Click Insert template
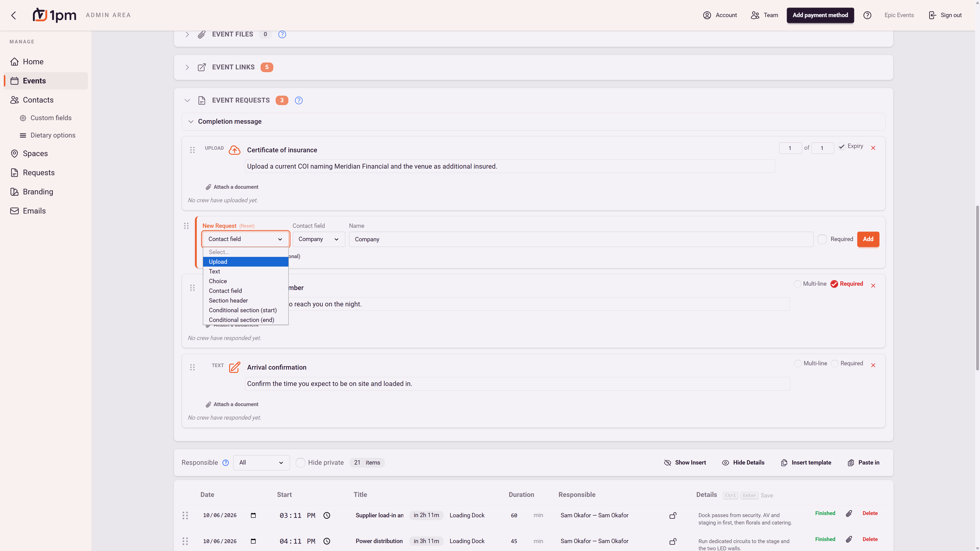The height and width of the screenshot is (551, 980). coord(806,463)
